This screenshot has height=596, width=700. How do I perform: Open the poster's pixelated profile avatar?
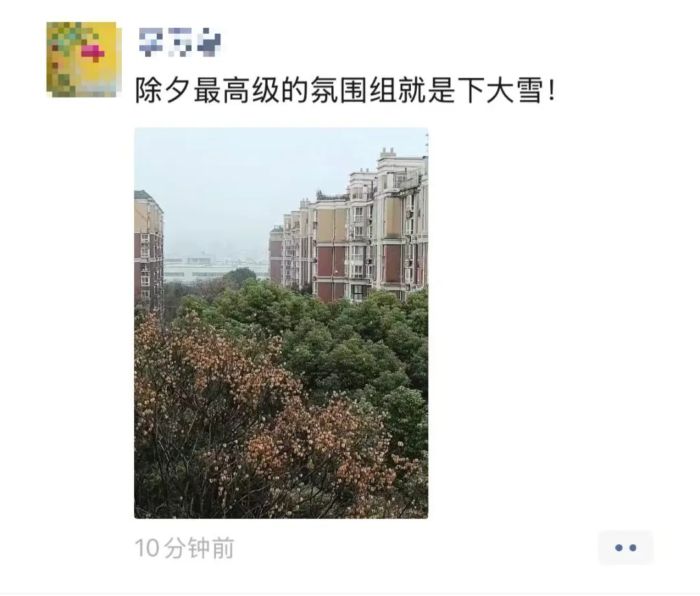tap(84, 60)
